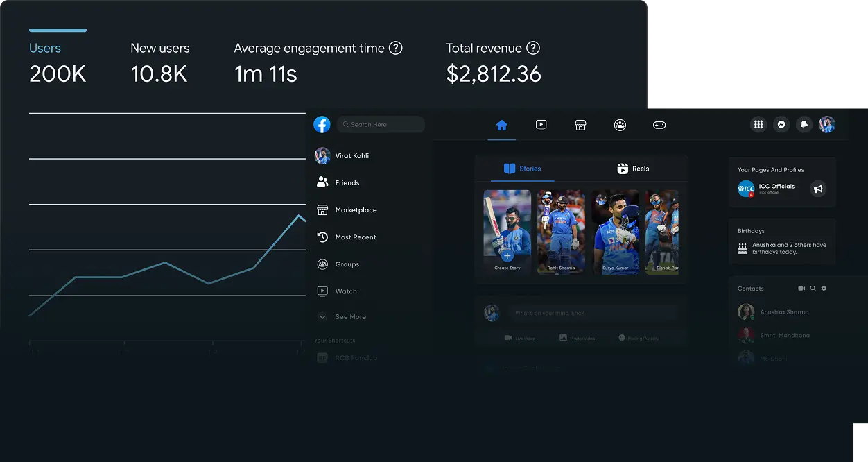The width and height of the screenshot is (868, 462).
Task: Open the Gaming controller icon in top navigation
Action: coord(659,125)
